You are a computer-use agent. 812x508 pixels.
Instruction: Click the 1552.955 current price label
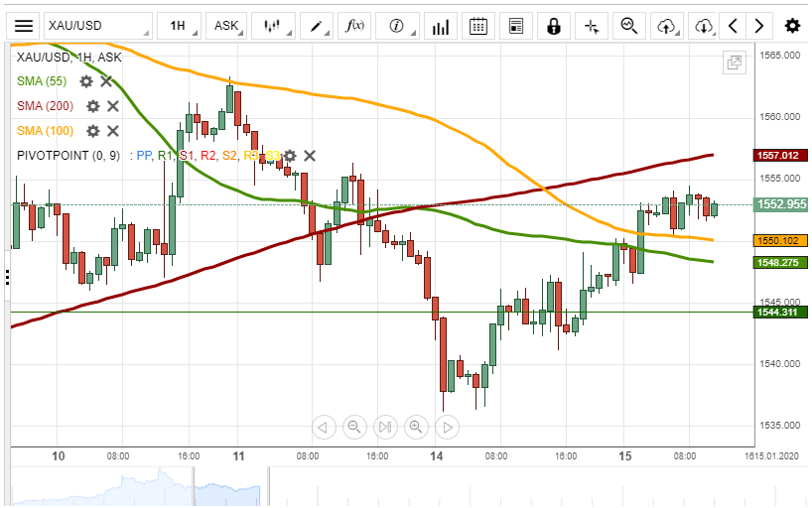click(x=781, y=204)
